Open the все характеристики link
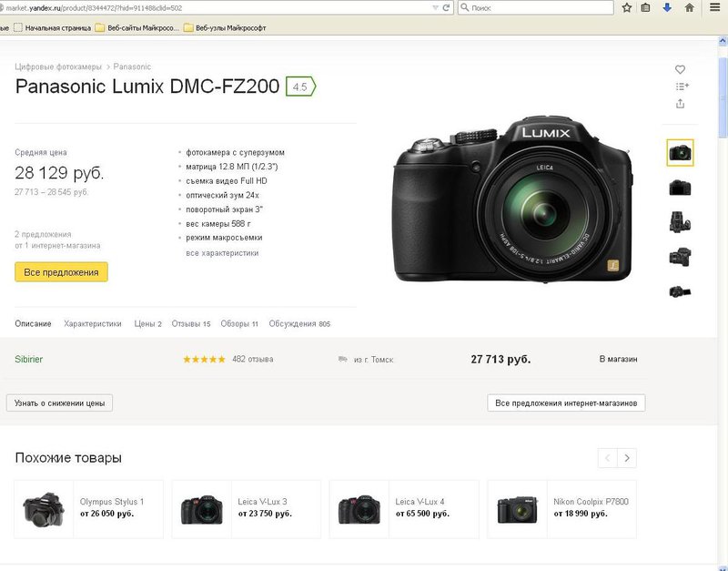Viewport: 728px width, 571px height. click(222, 253)
